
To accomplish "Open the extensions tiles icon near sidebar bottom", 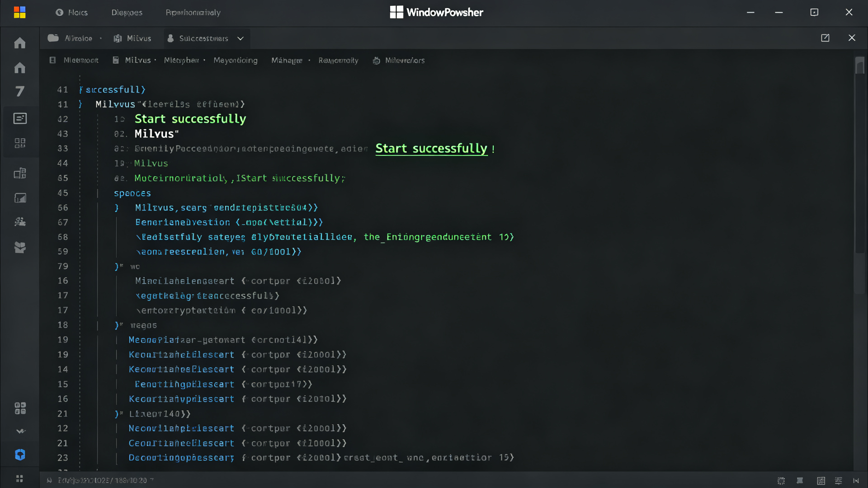I will point(20,408).
